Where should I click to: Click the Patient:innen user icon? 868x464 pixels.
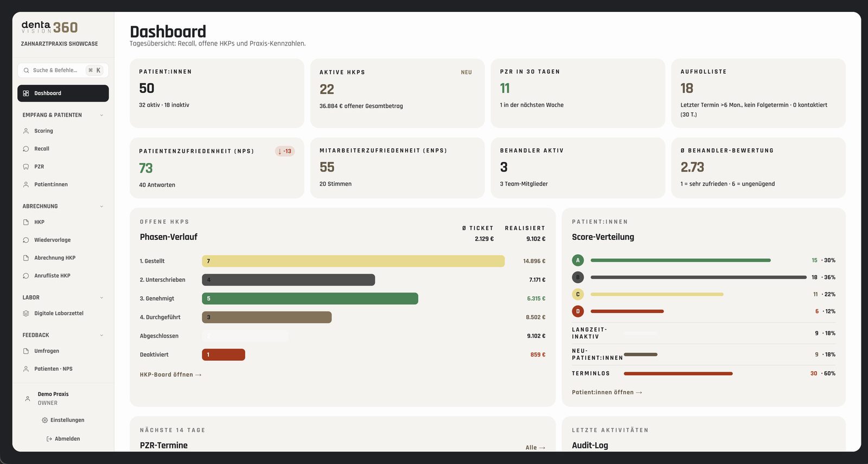tap(26, 185)
